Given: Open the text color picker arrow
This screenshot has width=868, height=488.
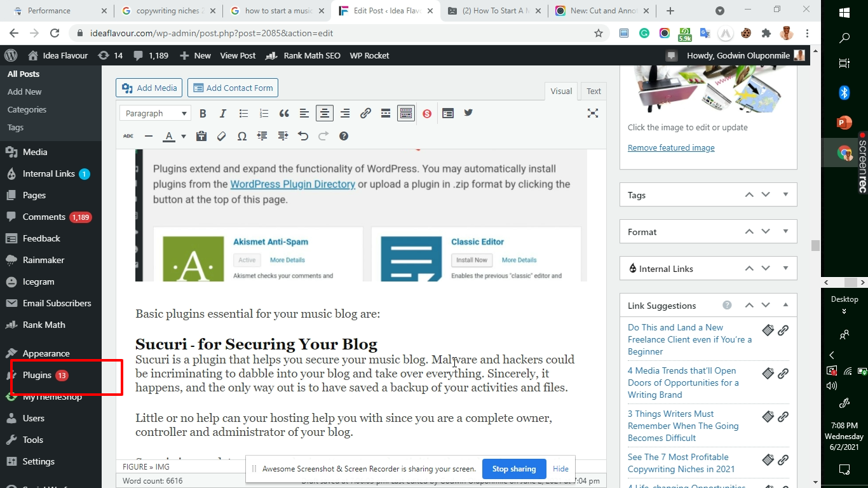Looking at the screenshot, I should (184, 136).
